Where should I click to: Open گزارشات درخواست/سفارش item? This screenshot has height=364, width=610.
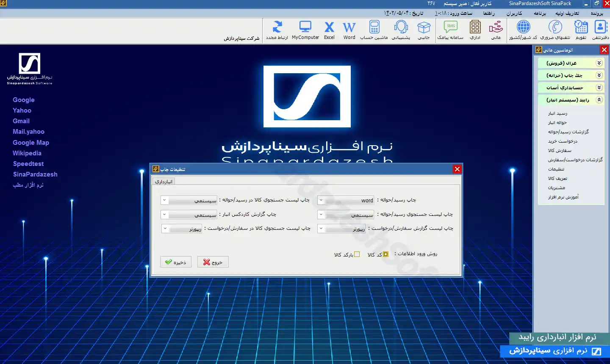(x=575, y=160)
